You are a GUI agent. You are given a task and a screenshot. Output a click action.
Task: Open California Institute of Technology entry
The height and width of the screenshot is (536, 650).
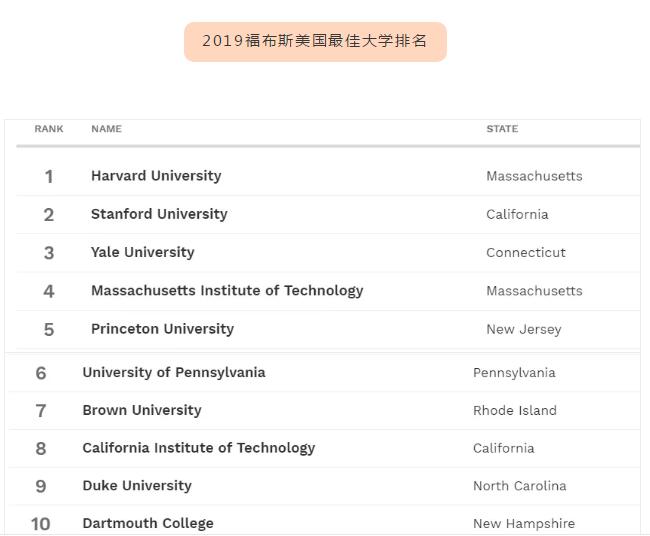pos(198,448)
